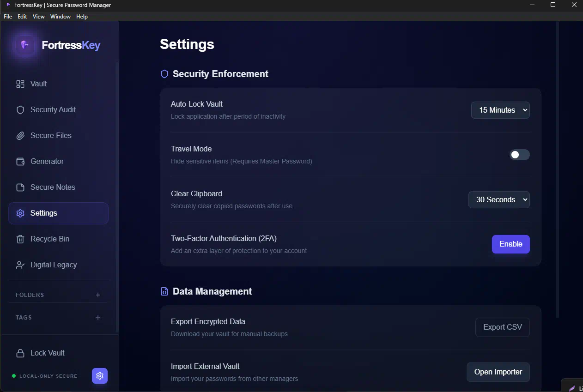Enable Two-Factor Authentication
The image size is (583, 392).
coord(510,244)
